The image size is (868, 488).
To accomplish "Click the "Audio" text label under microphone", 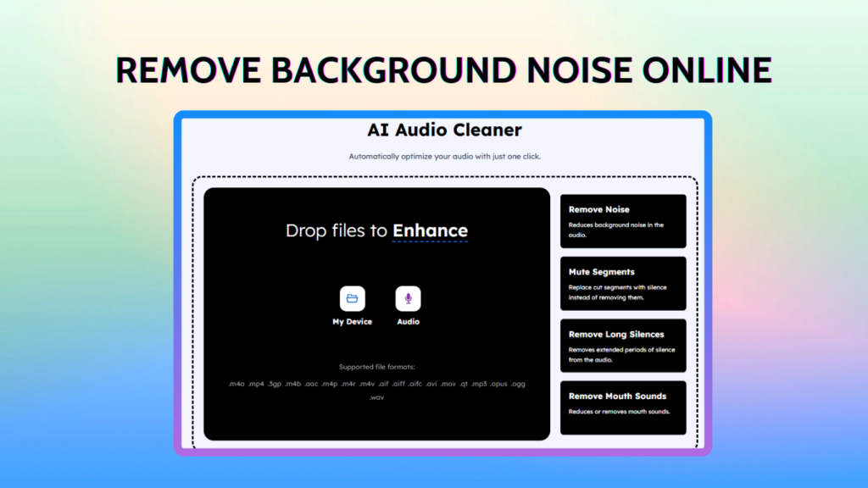I will tap(408, 322).
